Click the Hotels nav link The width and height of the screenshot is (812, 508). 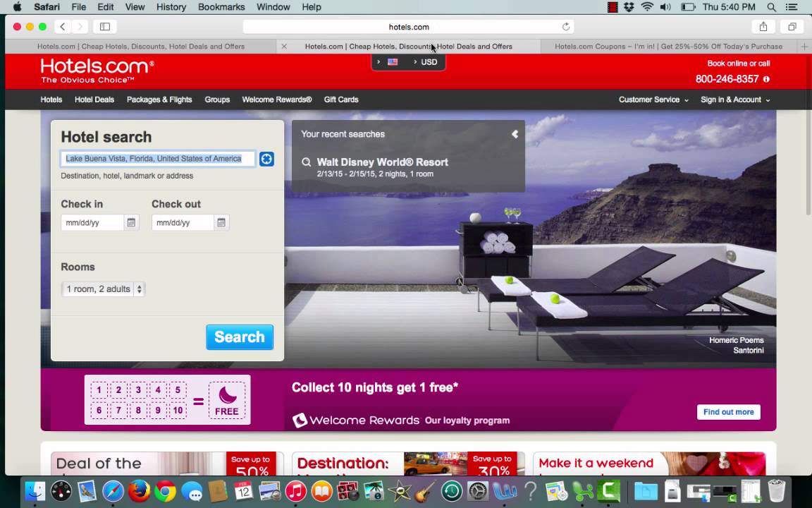51,99
